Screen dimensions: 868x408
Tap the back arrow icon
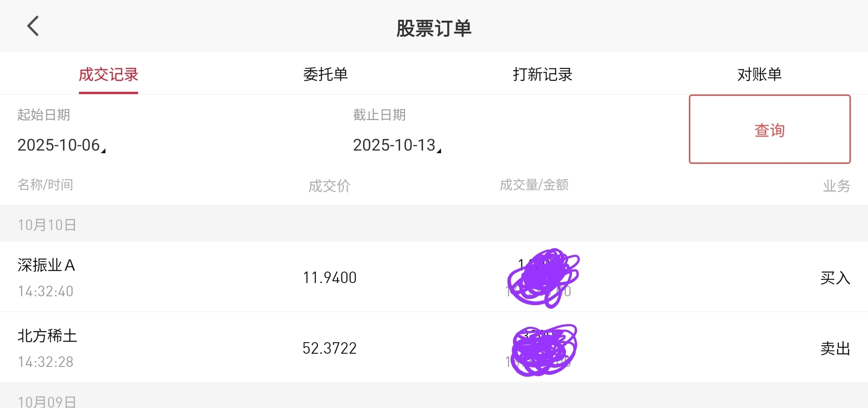(x=33, y=26)
